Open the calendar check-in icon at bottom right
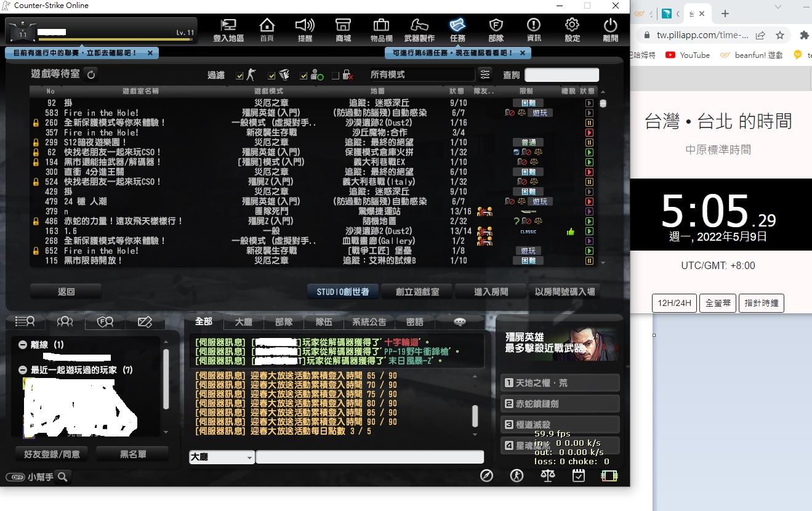The image size is (812, 511). pyautogui.click(x=578, y=475)
